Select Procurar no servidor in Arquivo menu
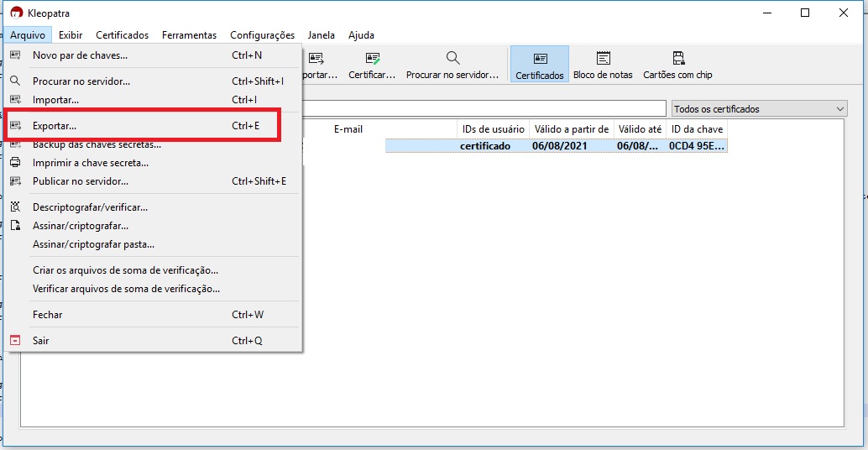This screenshot has width=868, height=450. 154,81
